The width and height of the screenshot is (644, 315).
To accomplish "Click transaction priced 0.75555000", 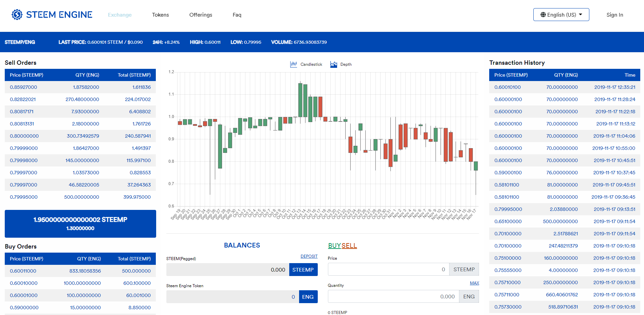I will pos(565,270).
